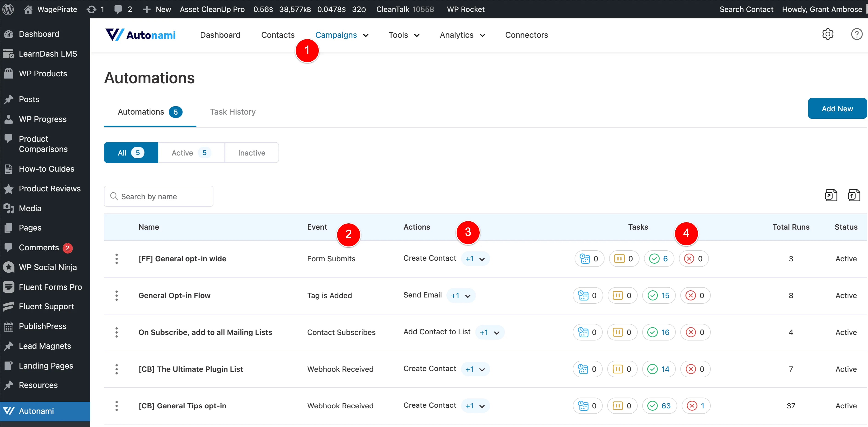
Task: Click WP Rocket in admin bar
Action: [x=466, y=9]
